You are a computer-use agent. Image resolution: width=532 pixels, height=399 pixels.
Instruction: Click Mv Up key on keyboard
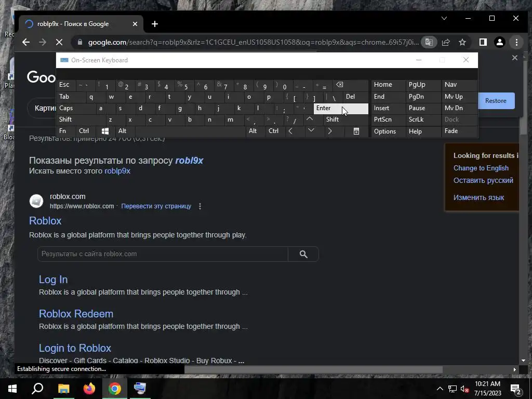click(x=459, y=97)
